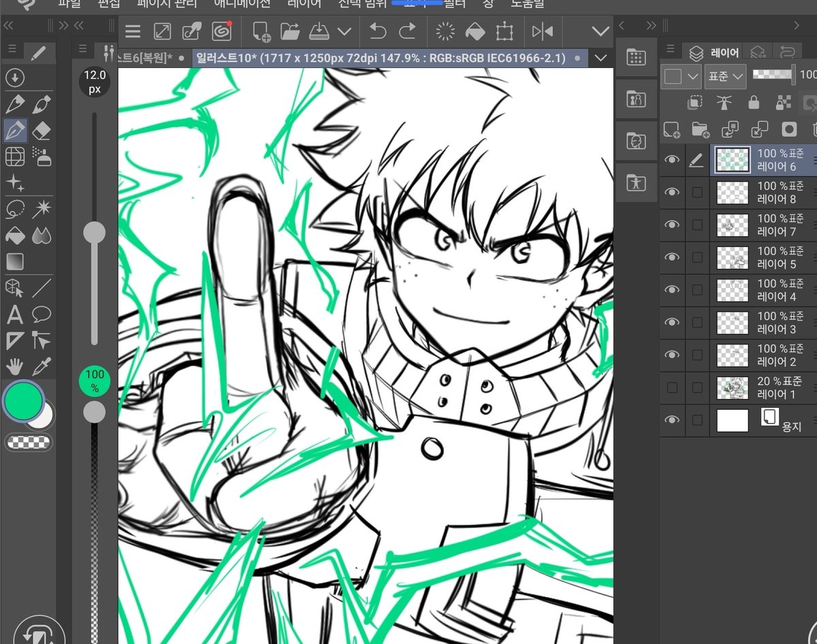Click the Open file folder icon
Screen dimensions: 817x644
coord(290,31)
